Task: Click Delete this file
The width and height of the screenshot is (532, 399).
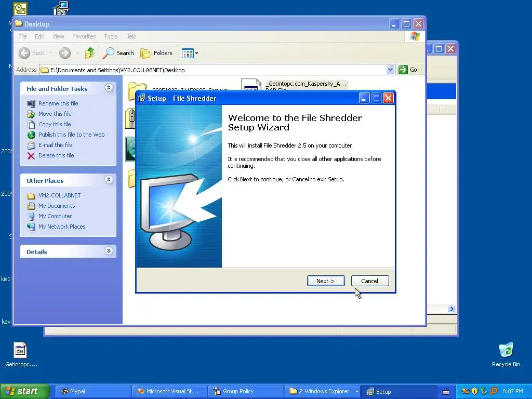Action: [x=56, y=155]
